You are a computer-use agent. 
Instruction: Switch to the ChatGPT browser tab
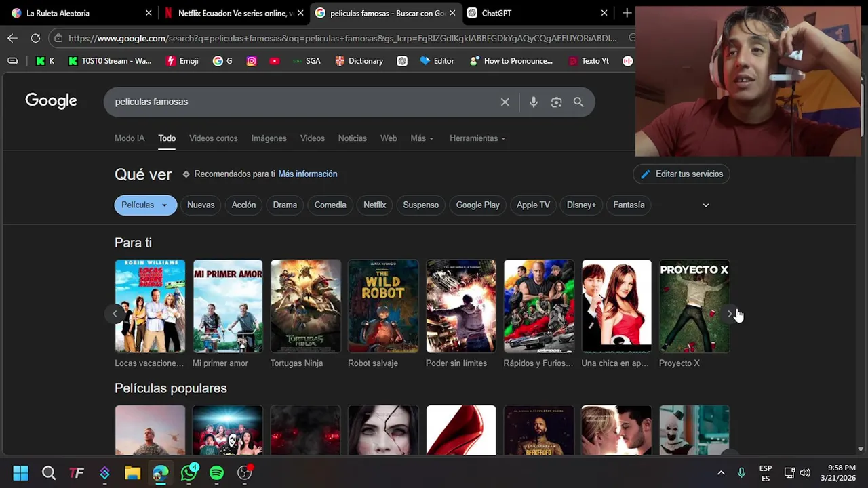536,13
